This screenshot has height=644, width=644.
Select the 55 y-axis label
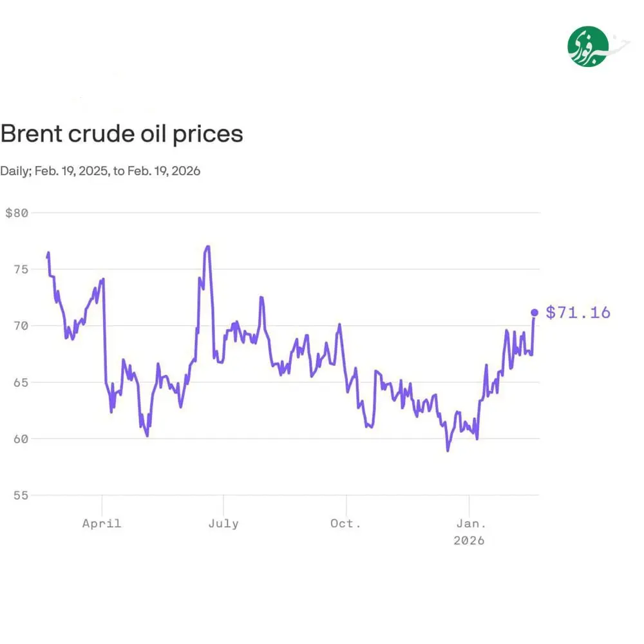coord(21,495)
